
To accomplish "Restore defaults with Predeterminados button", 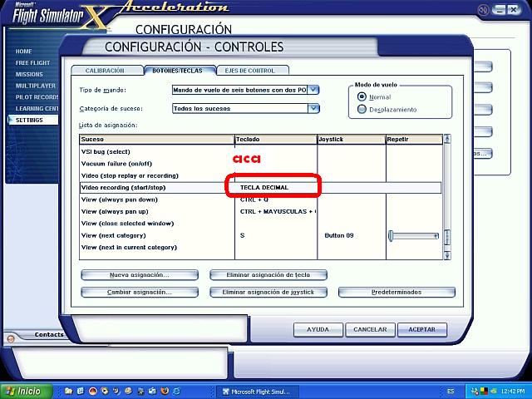I will [x=397, y=292].
